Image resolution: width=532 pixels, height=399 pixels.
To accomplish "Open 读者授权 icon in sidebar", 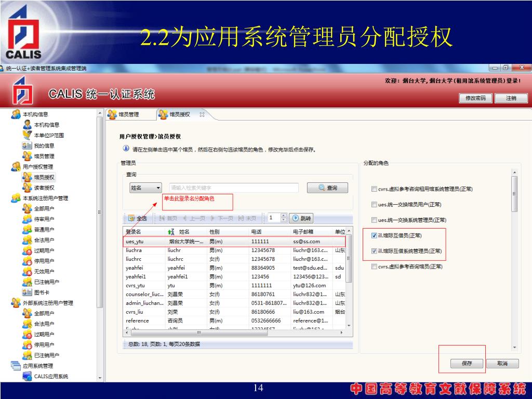I will (x=27, y=188).
